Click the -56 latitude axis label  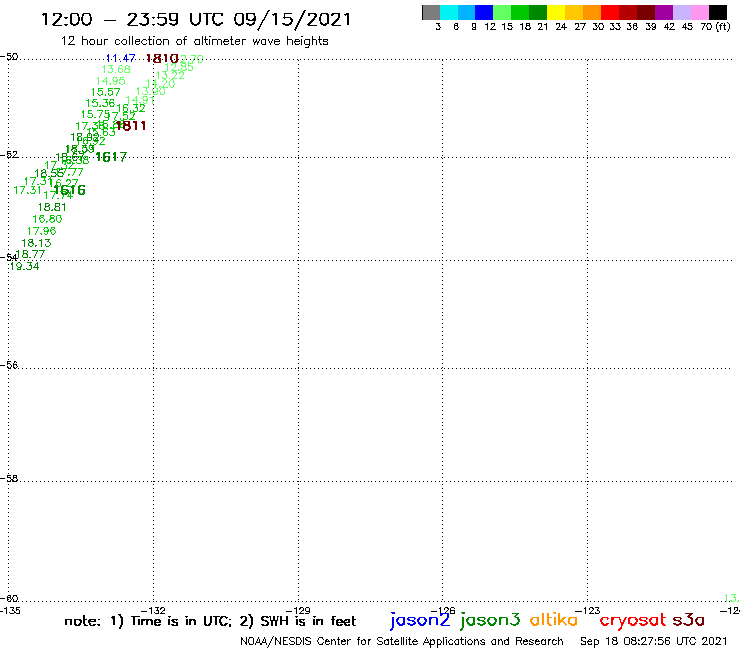tap(9, 365)
